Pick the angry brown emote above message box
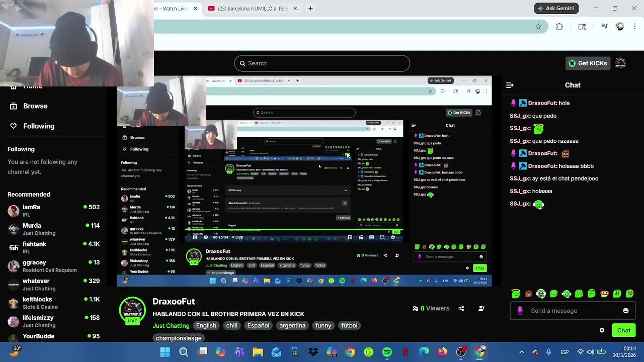The width and height of the screenshot is (644, 362). tap(528, 294)
